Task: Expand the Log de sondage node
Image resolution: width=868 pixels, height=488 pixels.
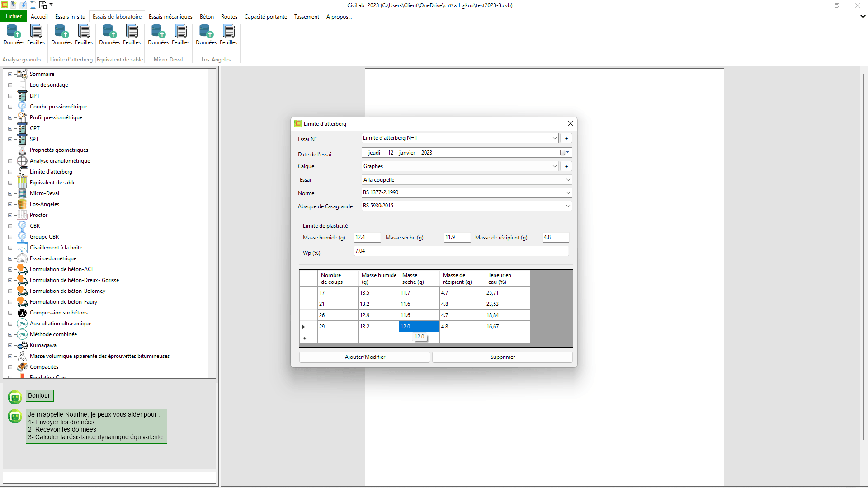Action: [x=10, y=85]
